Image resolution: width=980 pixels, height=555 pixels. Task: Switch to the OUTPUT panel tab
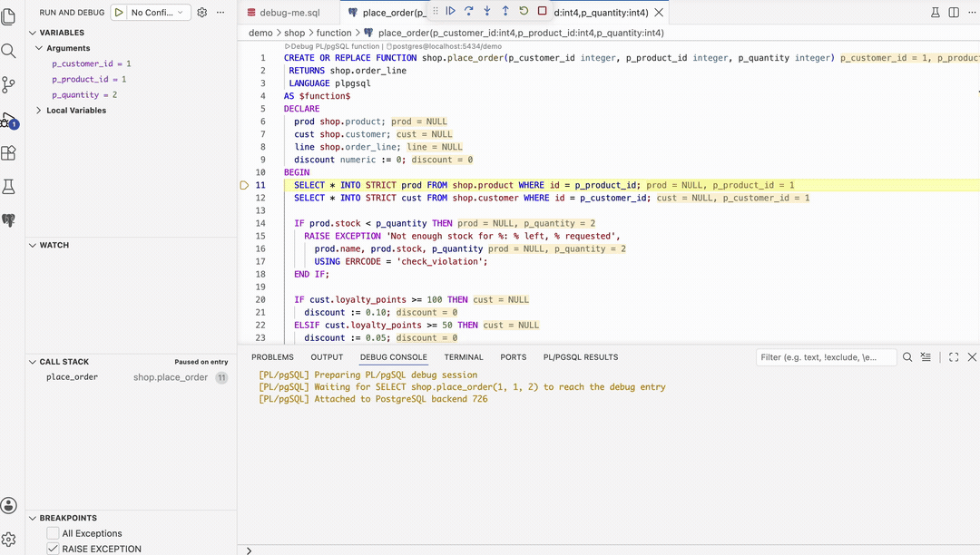(327, 357)
